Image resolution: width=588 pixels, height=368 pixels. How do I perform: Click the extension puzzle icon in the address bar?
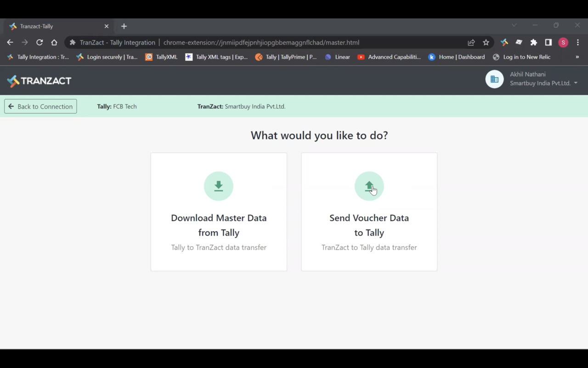[x=72, y=42]
